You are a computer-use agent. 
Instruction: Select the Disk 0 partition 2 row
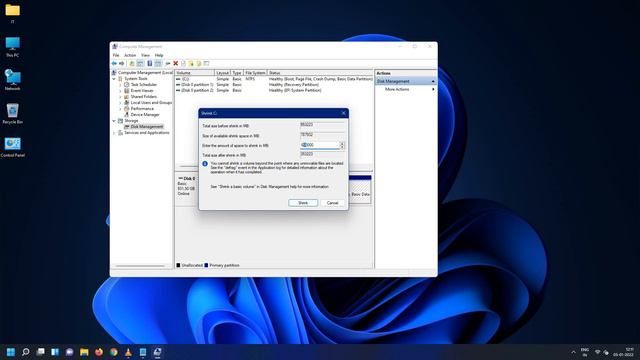(x=273, y=90)
